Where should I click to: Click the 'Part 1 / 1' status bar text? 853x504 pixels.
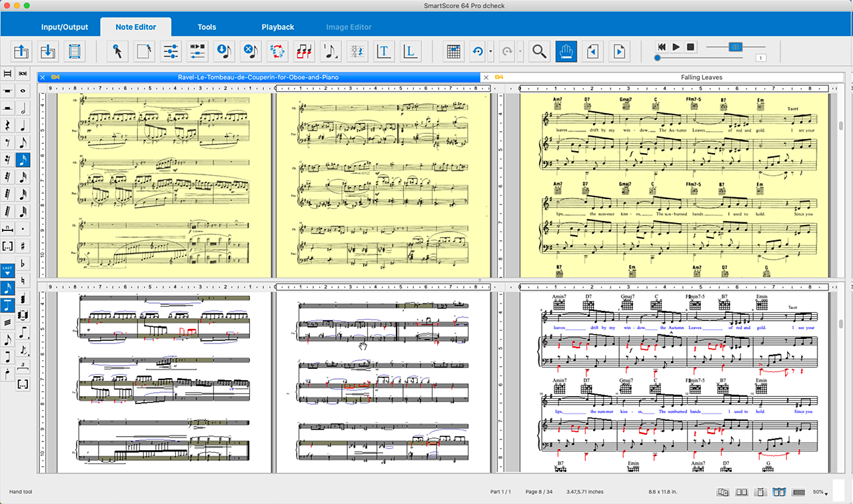500,492
